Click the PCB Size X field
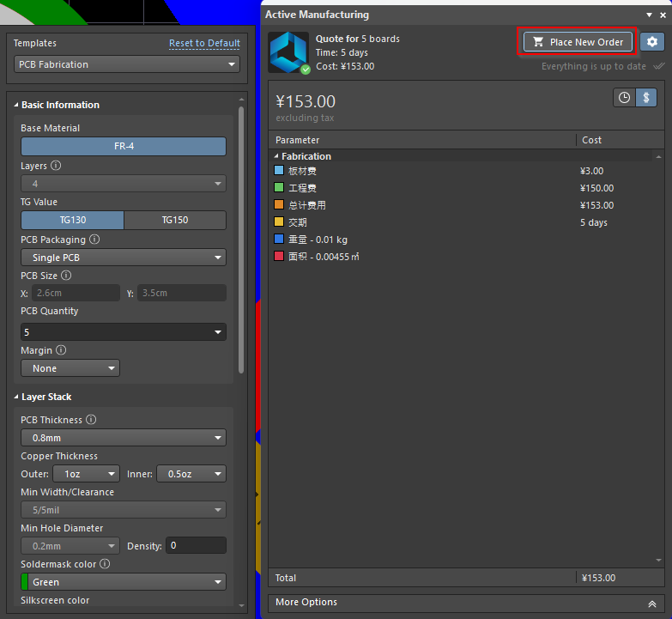The height and width of the screenshot is (619, 672). 76,294
